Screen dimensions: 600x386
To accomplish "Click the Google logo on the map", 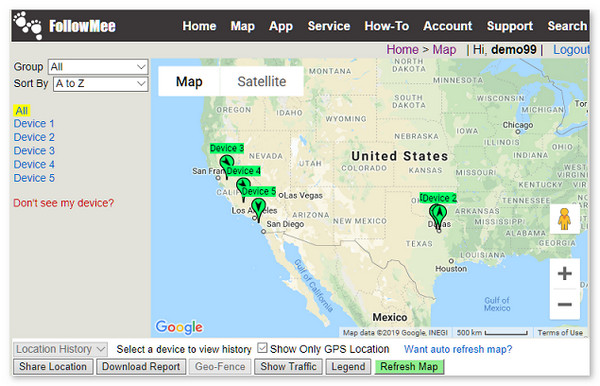I will [179, 327].
